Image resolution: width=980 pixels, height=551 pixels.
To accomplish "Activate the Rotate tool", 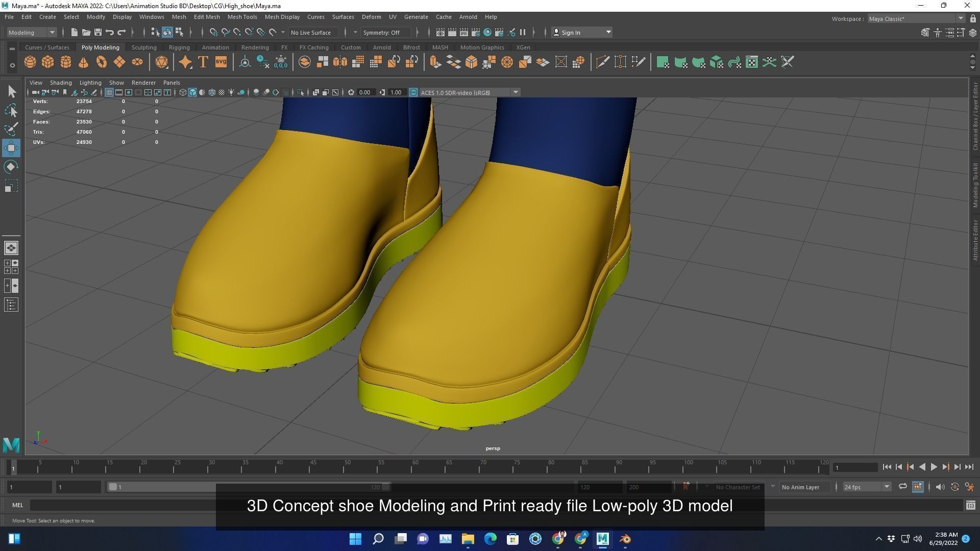I will tap(11, 167).
